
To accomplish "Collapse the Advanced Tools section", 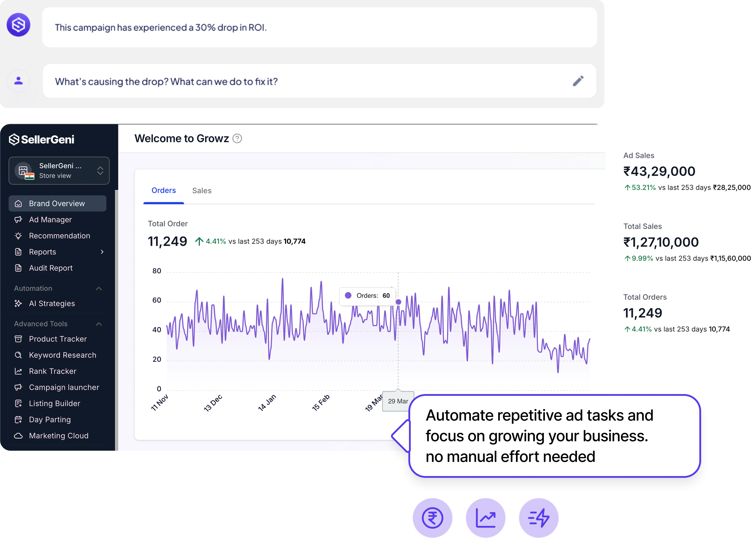I will point(99,324).
